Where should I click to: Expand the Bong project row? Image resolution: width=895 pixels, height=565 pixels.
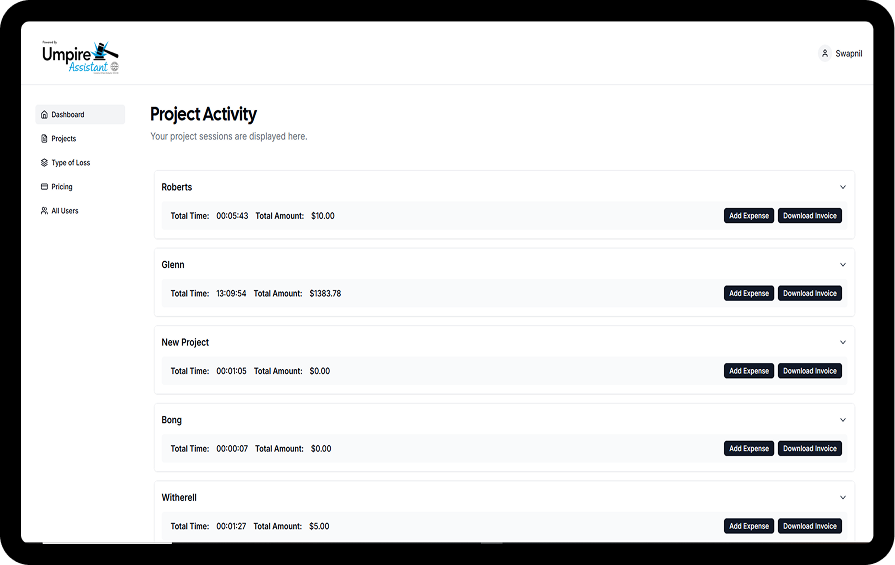pyautogui.click(x=843, y=420)
